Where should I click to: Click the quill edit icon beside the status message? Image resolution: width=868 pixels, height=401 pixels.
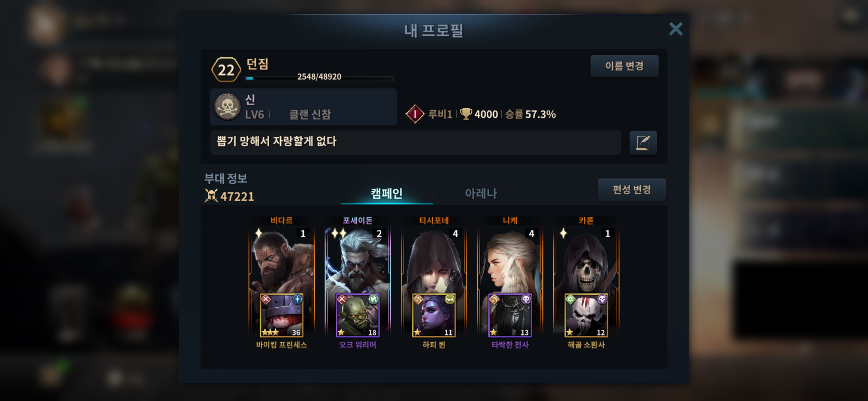643,143
